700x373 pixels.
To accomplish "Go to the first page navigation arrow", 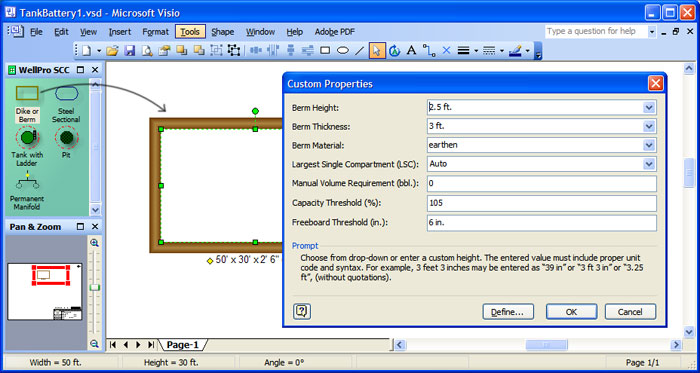I will tap(113, 345).
